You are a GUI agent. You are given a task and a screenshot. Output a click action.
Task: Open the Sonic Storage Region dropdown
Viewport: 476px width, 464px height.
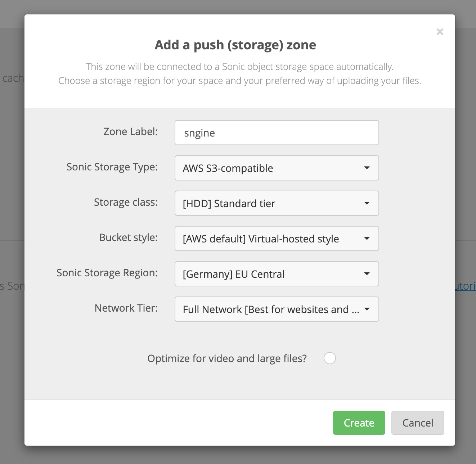tap(276, 274)
